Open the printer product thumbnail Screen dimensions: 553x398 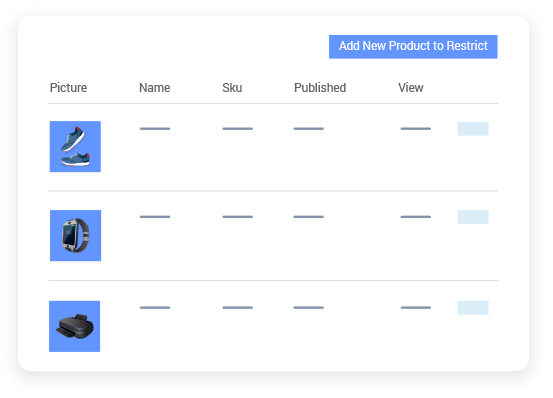pos(74,326)
